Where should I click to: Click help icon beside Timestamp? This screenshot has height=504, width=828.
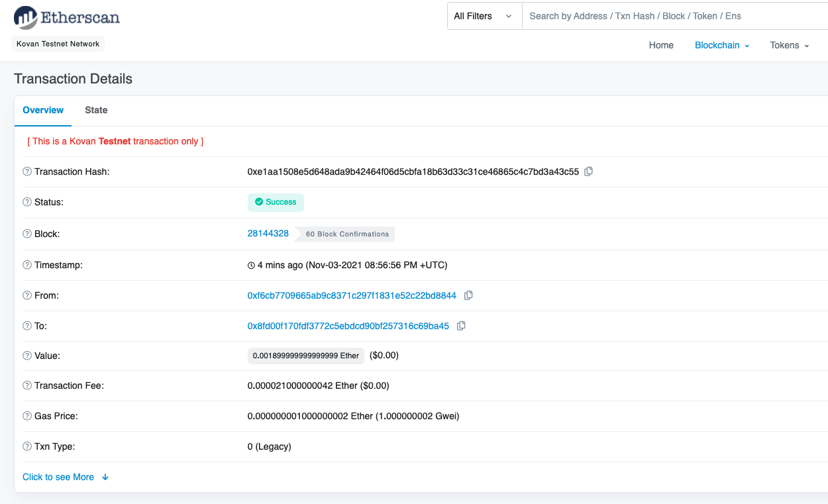click(27, 265)
